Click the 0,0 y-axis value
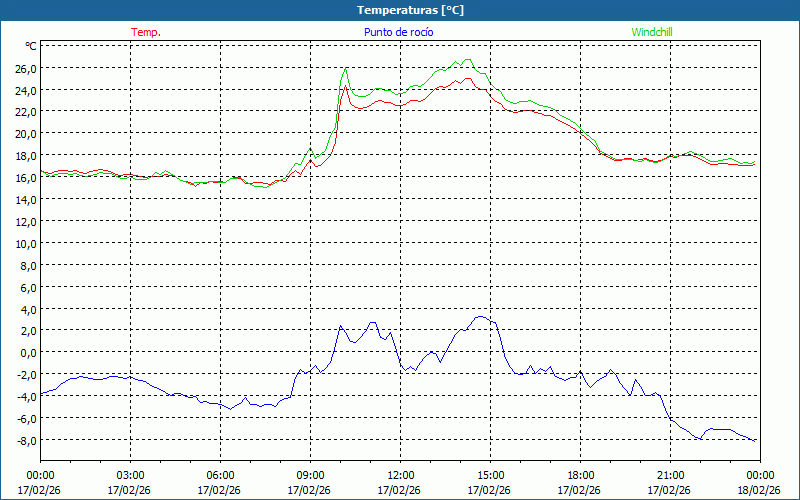This screenshot has width=800, height=500. 28,352
